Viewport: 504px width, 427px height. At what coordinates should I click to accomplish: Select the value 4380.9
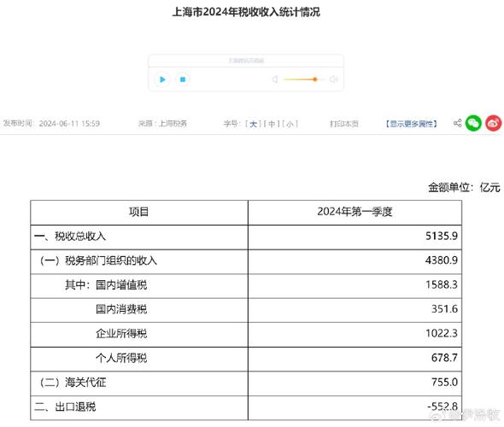pyautogui.click(x=442, y=260)
